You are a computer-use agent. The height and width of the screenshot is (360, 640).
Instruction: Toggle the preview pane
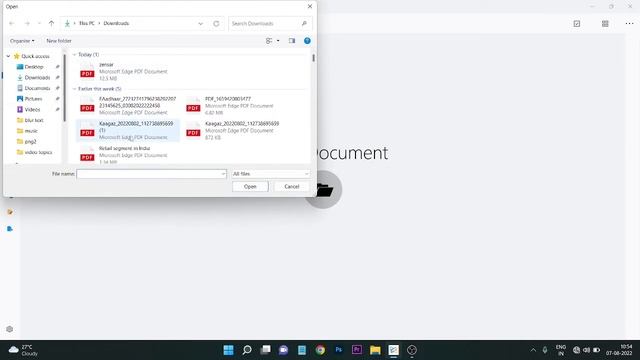tap(292, 41)
